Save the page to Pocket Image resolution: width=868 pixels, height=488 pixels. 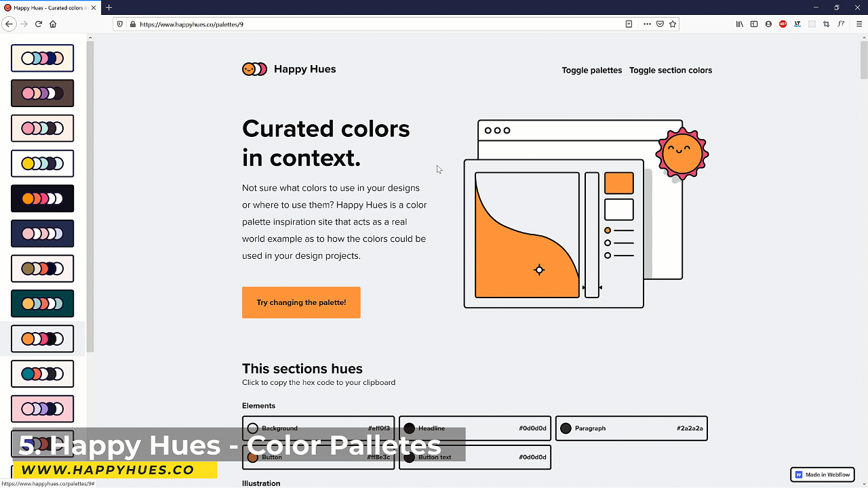click(x=660, y=24)
